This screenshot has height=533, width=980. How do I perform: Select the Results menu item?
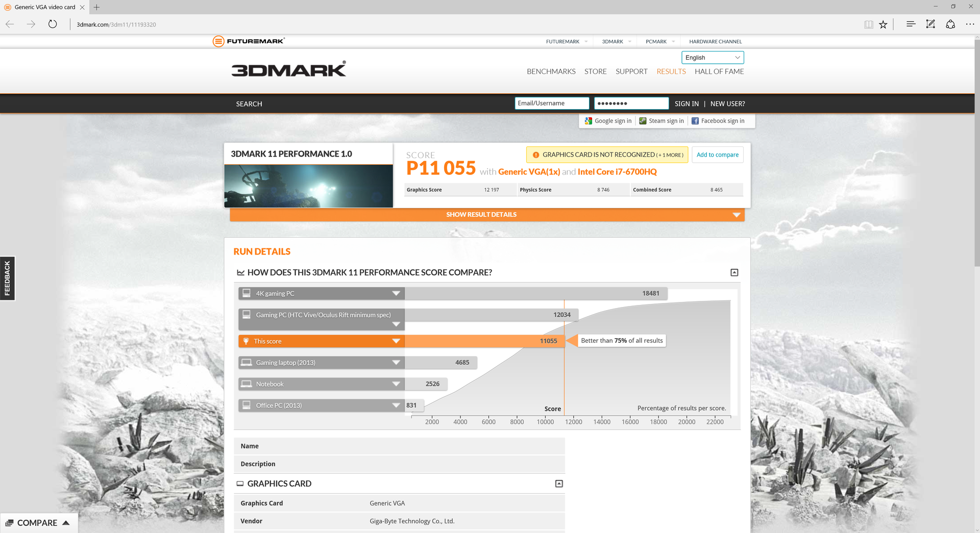click(x=671, y=71)
